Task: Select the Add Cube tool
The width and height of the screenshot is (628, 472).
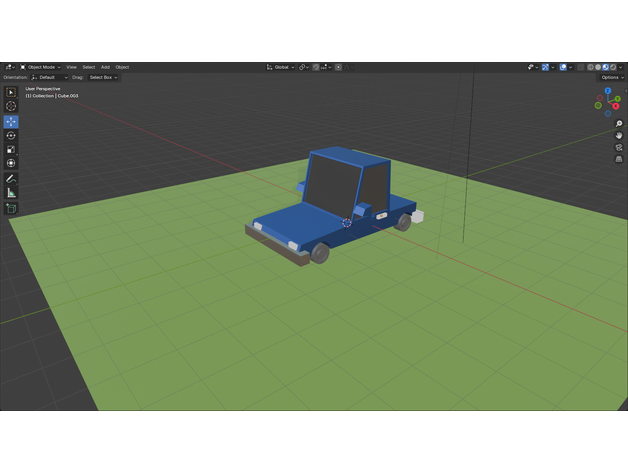Action: (11, 208)
